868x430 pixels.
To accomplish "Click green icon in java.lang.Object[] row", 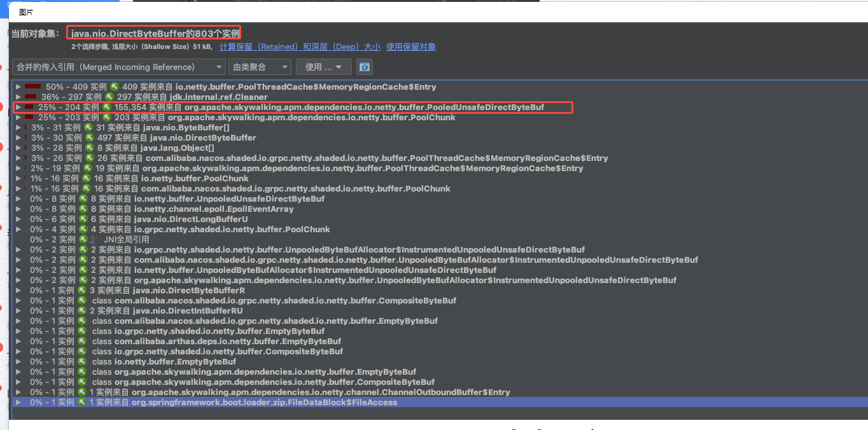I will (90, 148).
